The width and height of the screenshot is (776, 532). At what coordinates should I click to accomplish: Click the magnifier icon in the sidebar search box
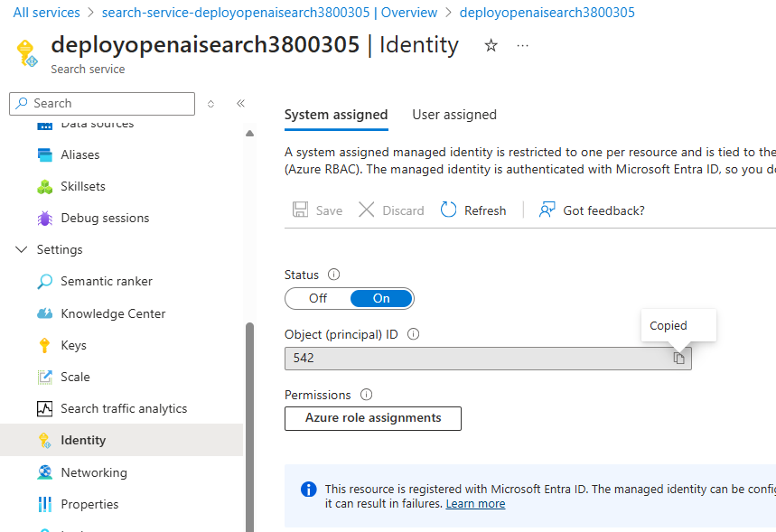pyautogui.click(x=22, y=103)
